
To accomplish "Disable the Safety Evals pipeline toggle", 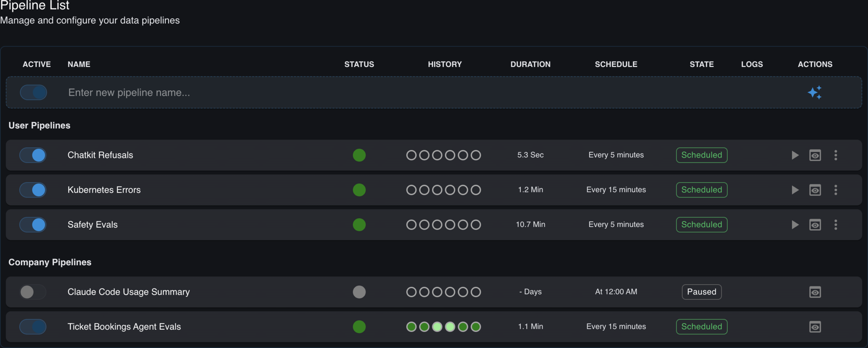I will click(x=33, y=225).
